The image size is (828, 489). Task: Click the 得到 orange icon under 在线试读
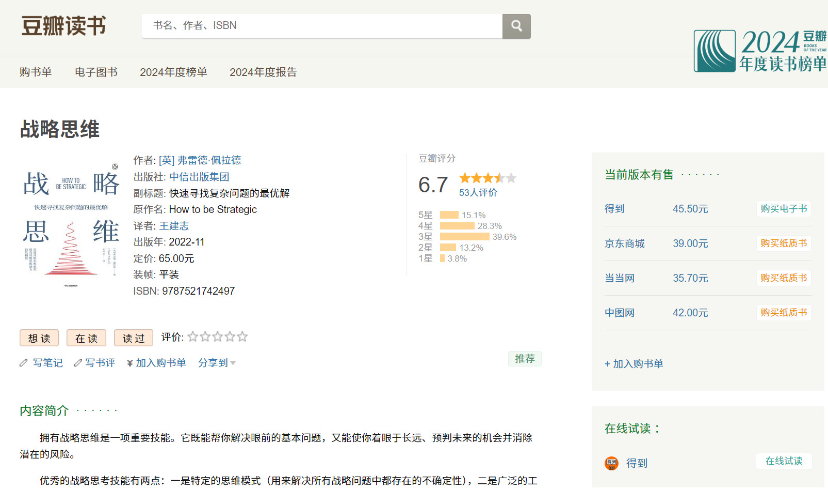coord(611,463)
